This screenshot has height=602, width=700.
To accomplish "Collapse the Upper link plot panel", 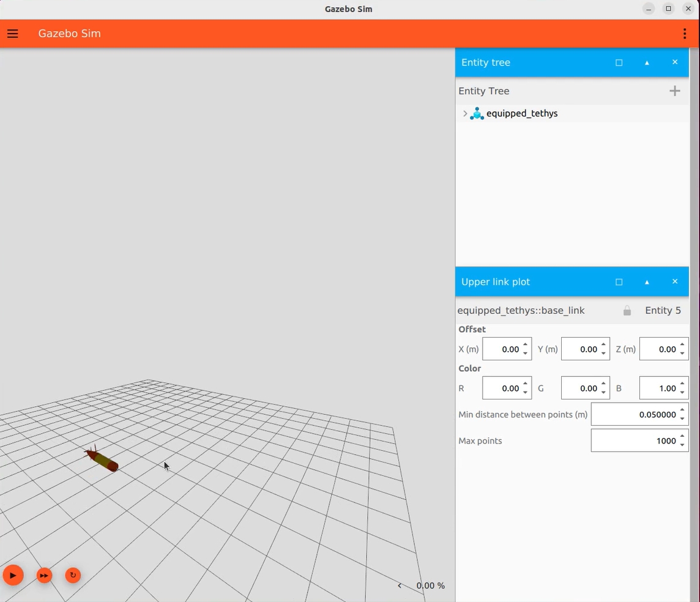I will 646,282.
